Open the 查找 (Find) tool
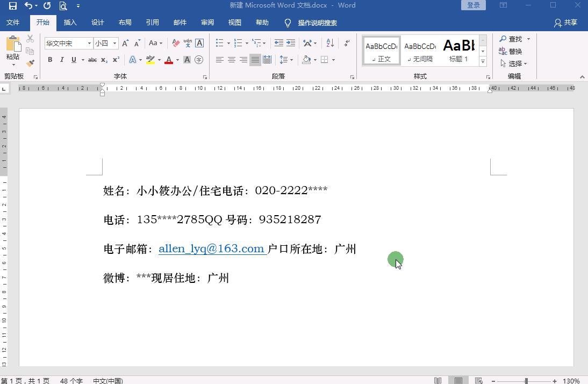 [x=512, y=39]
